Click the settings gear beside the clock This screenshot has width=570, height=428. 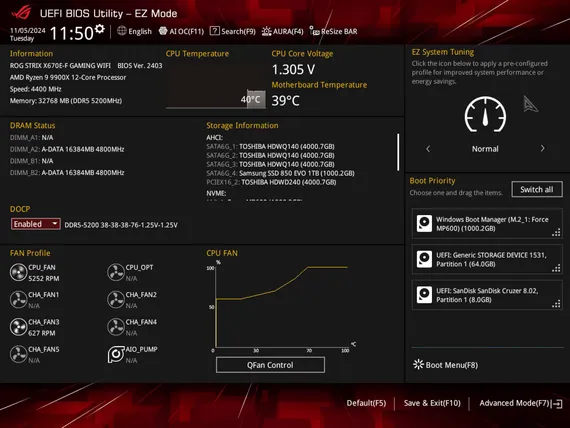click(x=100, y=29)
